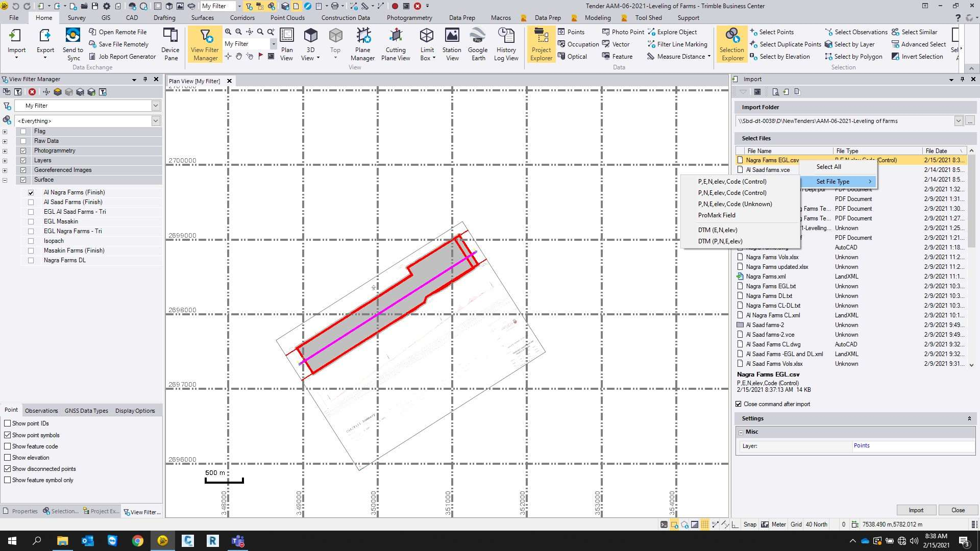Select the Project Explorer icon
980x551 pixels.
(541, 44)
